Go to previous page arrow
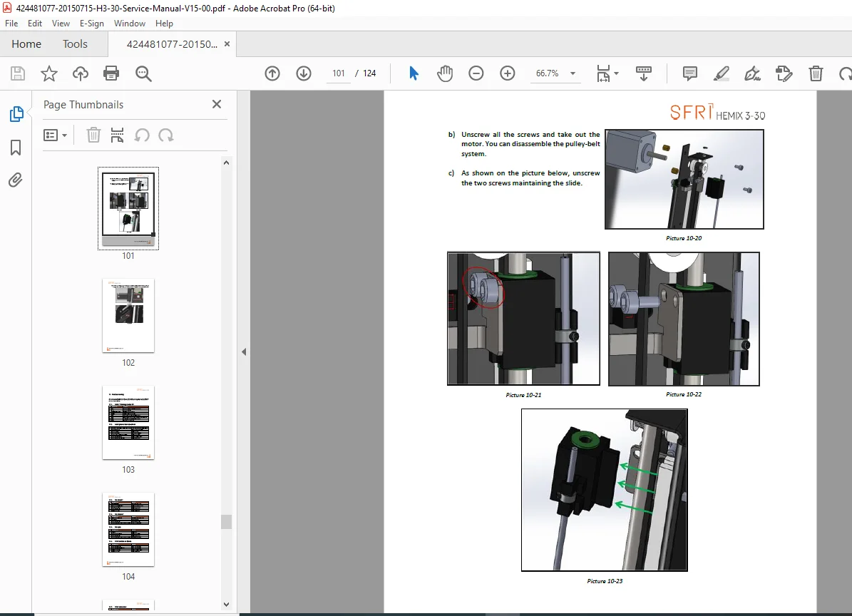This screenshot has height=616, width=852. pyautogui.click(x=272, y=73)
